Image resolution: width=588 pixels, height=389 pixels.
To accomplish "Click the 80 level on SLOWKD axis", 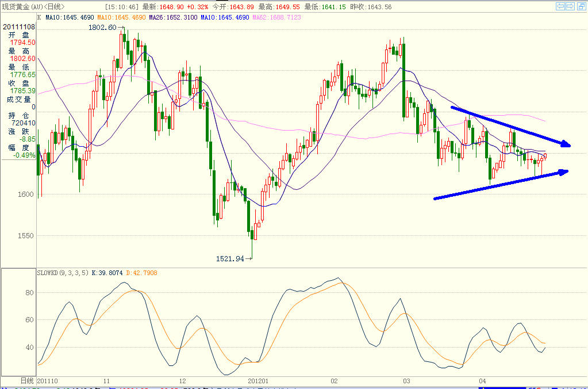I will coord(30,293).
